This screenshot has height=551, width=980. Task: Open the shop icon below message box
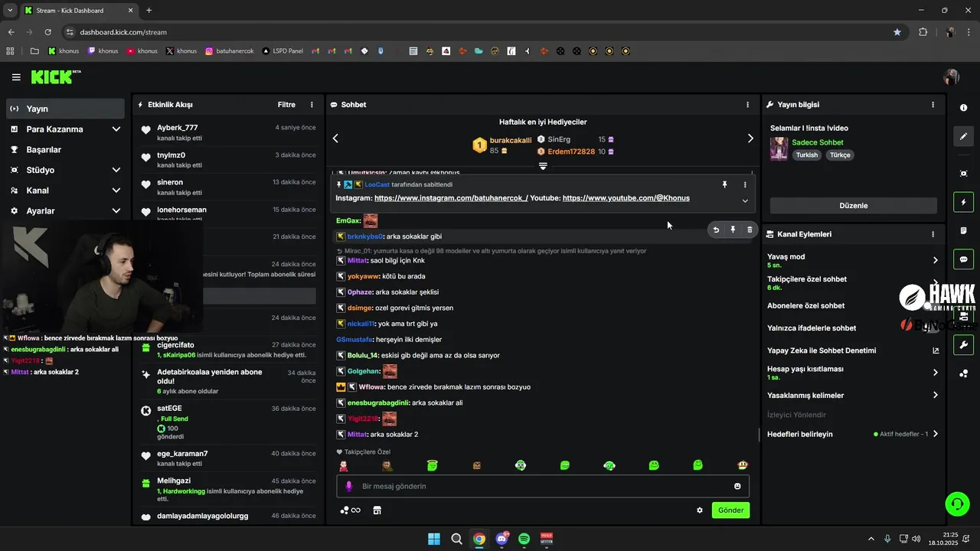[x=377, y=510]
